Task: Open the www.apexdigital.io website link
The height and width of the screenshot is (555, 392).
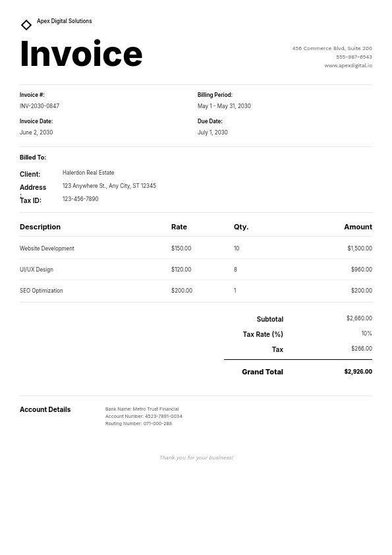Action: 348,65
